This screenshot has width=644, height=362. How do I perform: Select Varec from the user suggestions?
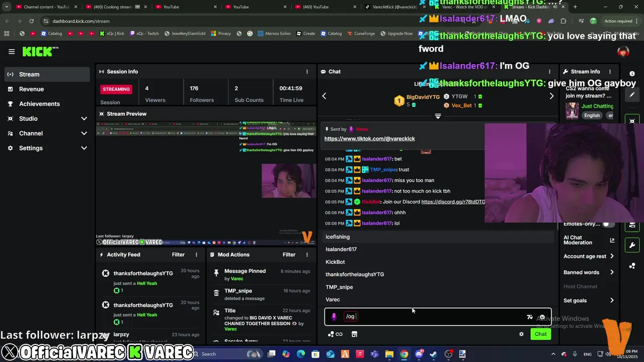click(438, 300)
